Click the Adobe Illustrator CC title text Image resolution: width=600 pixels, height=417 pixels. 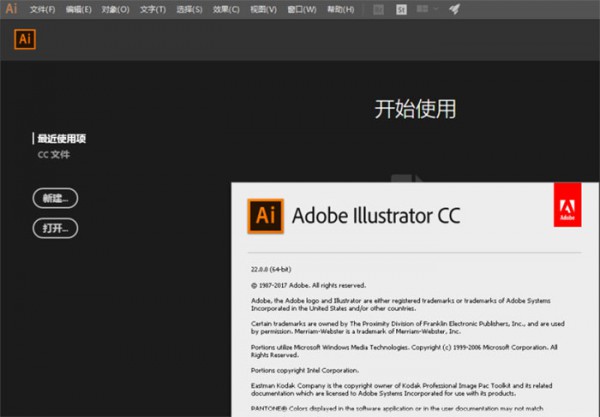click(x=376, y=216)
